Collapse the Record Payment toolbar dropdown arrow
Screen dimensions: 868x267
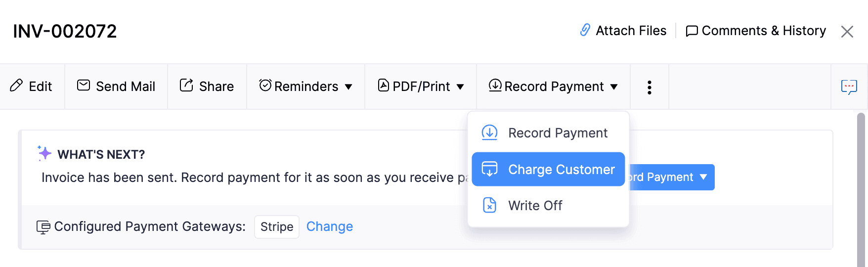tap(614, 87)
